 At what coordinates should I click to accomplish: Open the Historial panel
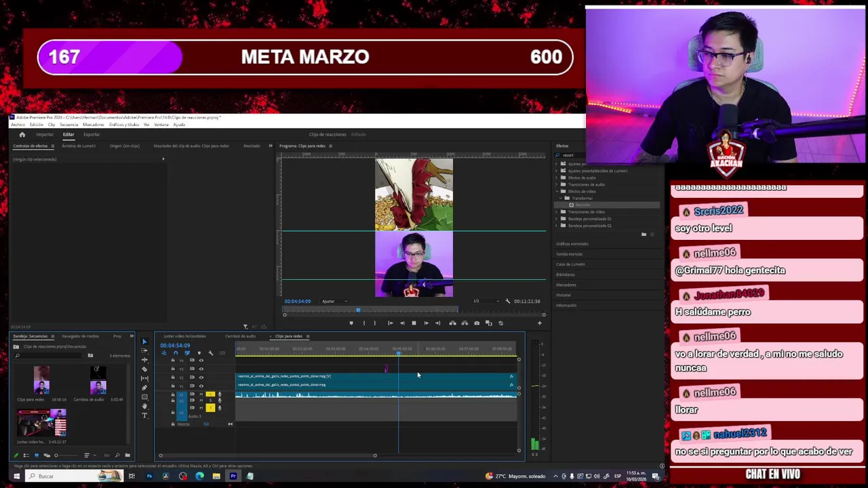pos(564,295)
